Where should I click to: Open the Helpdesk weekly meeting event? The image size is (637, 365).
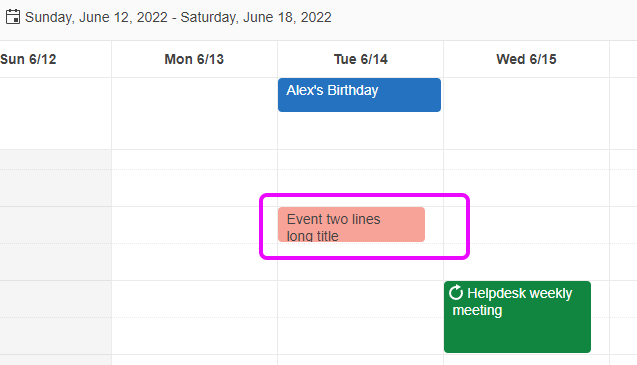click(517, 317)
